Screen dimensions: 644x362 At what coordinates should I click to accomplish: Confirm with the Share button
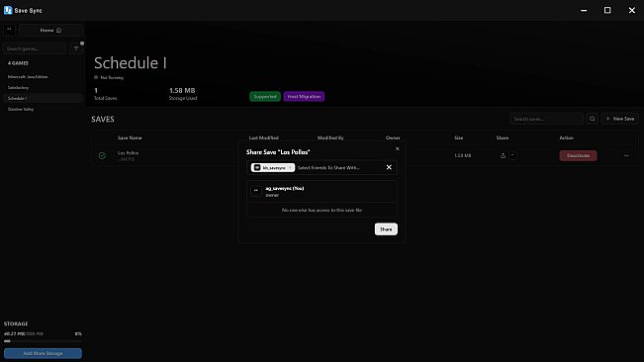(x=386, y=229)
